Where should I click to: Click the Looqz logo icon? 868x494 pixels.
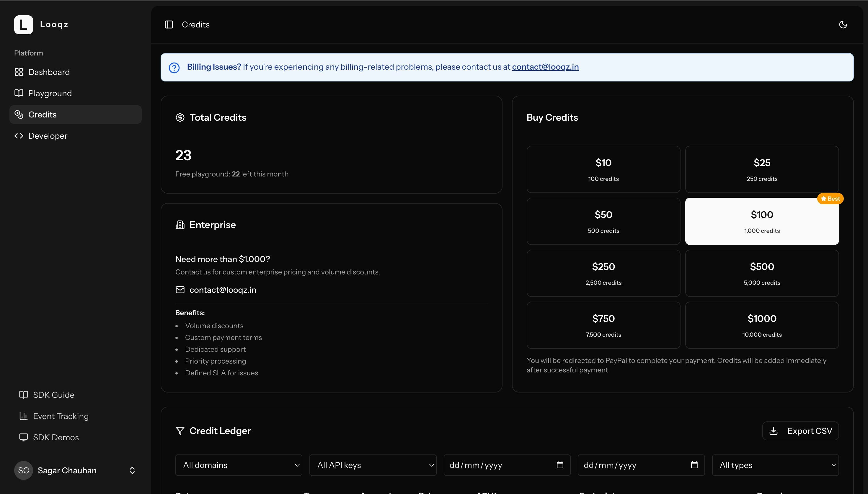(23, 24)
